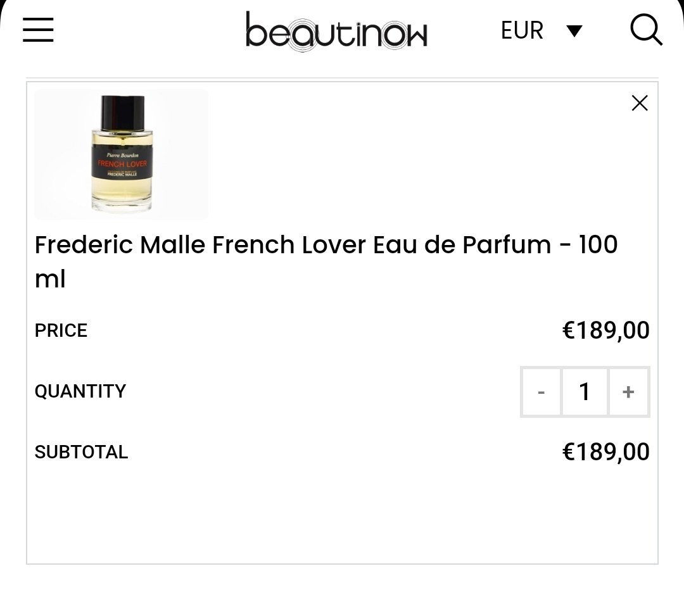Click the SUBTOTAL label
Viewport: 684px width, 616px height.
pyautogui.click(x=81, y=452)
